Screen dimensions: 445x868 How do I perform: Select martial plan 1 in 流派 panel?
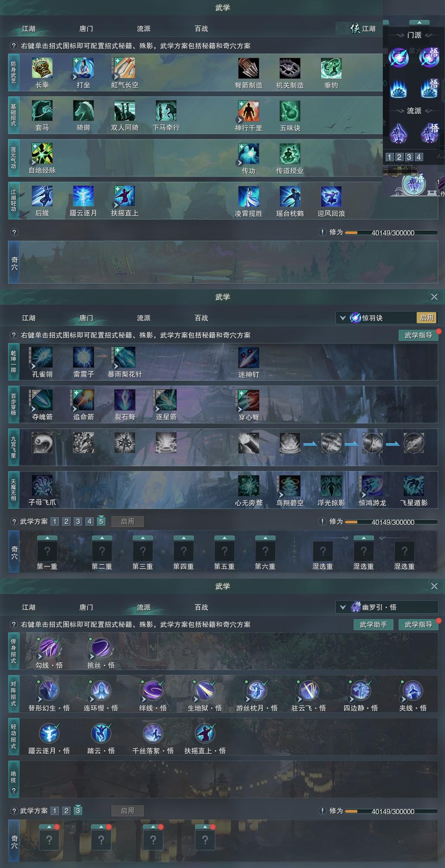point(55,810)
